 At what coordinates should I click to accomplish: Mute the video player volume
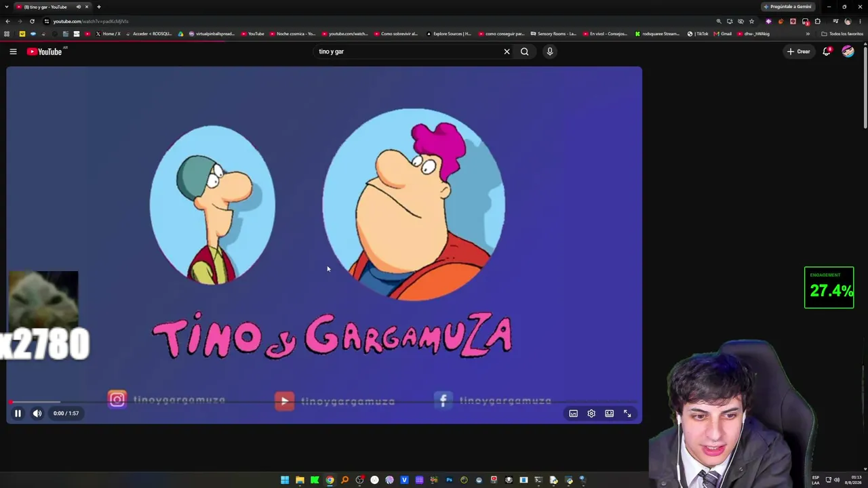37,413
